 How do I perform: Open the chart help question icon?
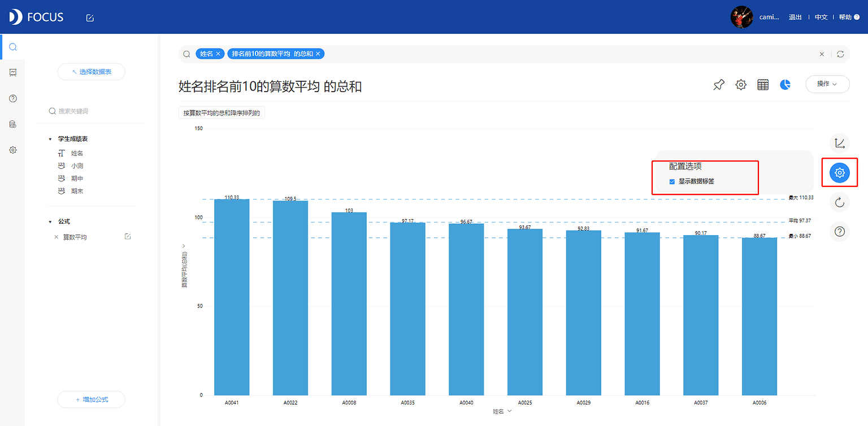pyautogui.click(x=840, y=231)
